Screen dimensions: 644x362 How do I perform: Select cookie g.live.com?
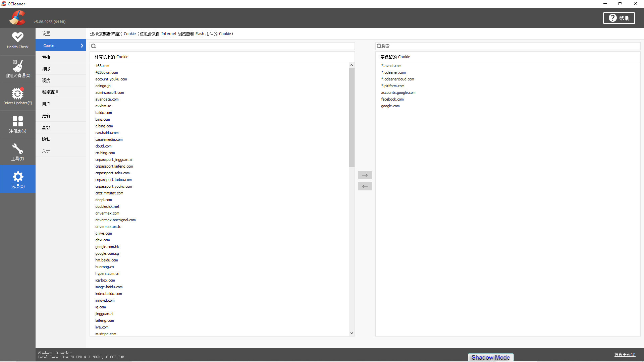click(x=104, y=233)
